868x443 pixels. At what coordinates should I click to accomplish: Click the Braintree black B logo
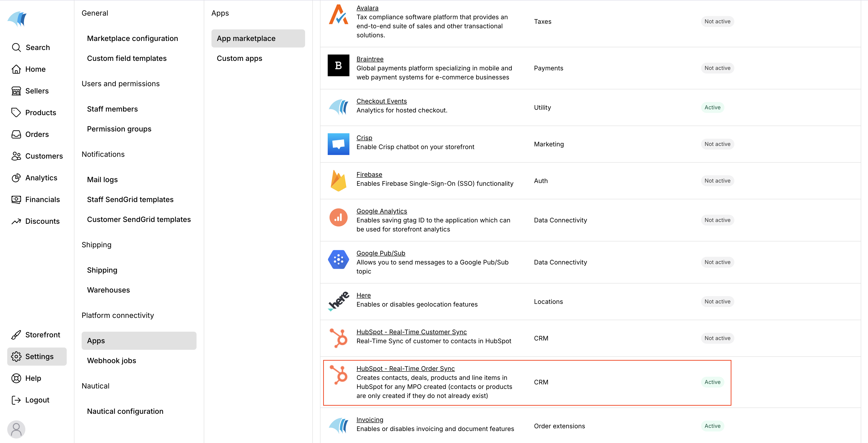coord(338,65)
